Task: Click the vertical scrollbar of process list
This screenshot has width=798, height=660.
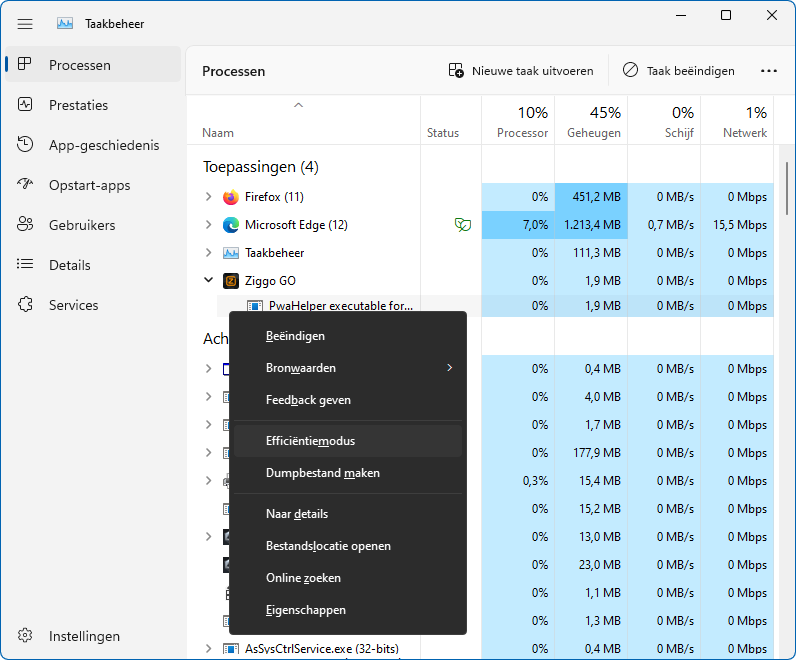Action: coord(787,189)
